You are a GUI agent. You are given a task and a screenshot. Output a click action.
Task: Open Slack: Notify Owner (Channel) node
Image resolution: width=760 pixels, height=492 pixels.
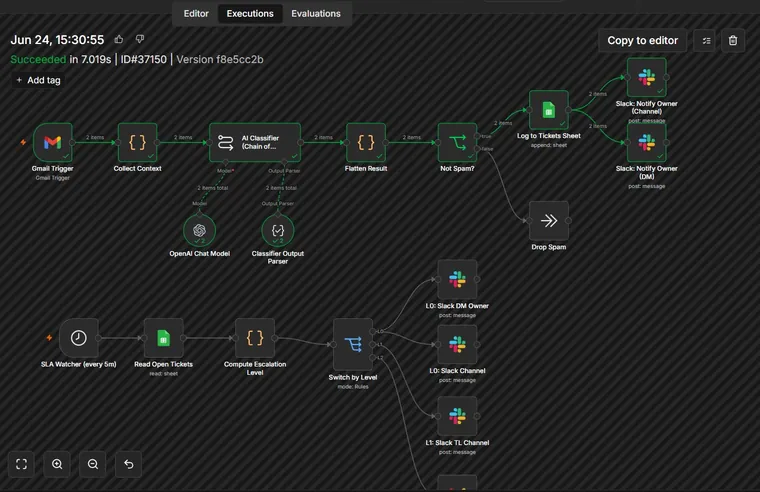tap(647, 77)
